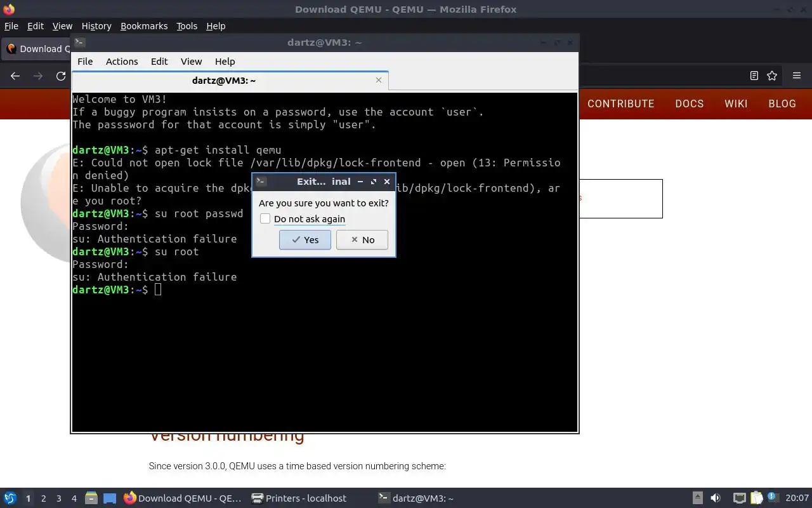Select the Download QEMU Firefox tab

[37, 49]
